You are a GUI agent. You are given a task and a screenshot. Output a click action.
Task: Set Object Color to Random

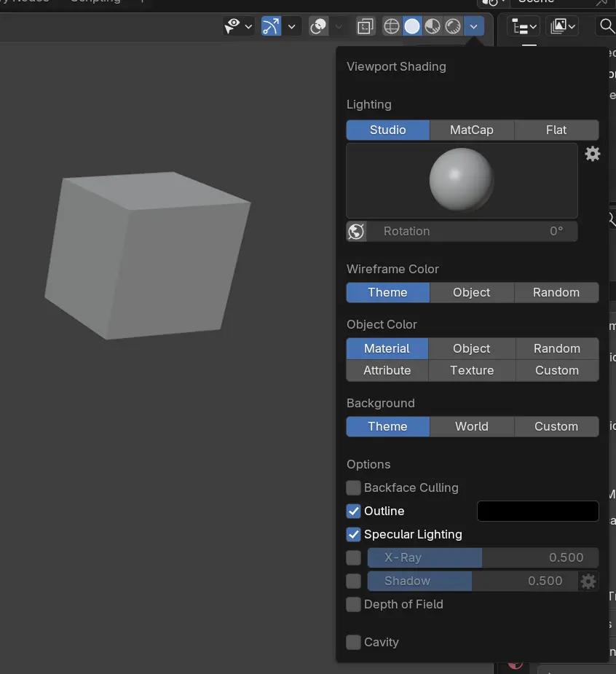coord(556,348)
